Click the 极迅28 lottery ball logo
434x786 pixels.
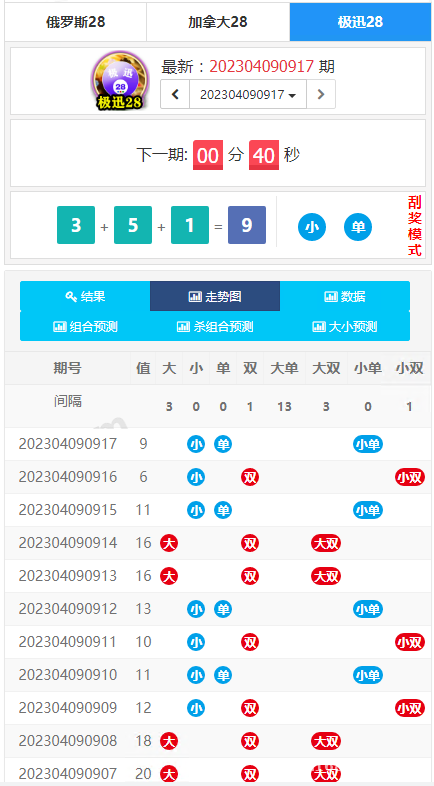pyautogui.click(x=120, y=81)
